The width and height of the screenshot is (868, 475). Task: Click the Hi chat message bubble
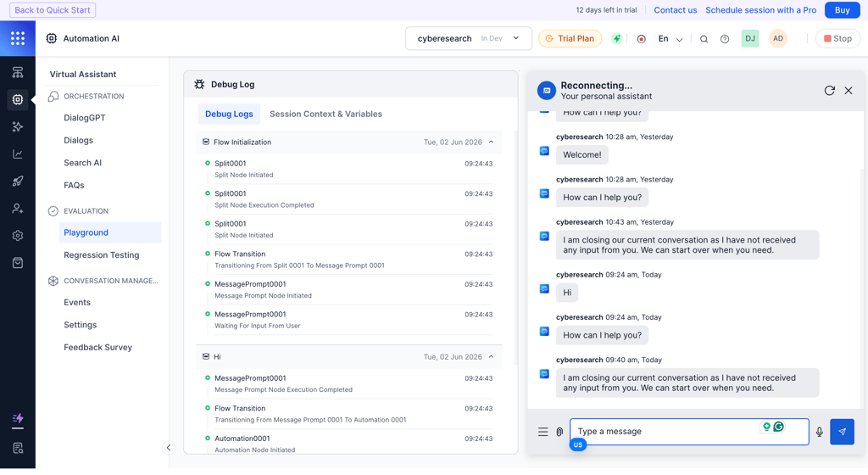click(567, 293)
